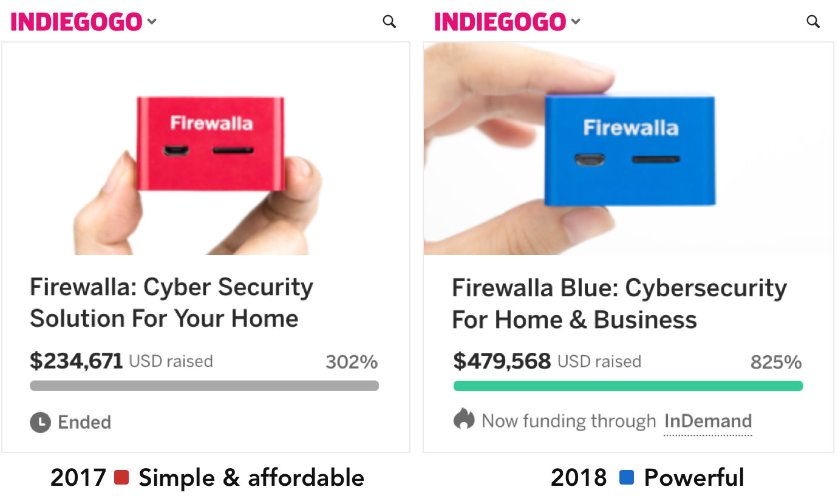Click the blue square legend marker next to 2018
The height and width of the screenshot is (504, 838).
(x=627, y=478)
